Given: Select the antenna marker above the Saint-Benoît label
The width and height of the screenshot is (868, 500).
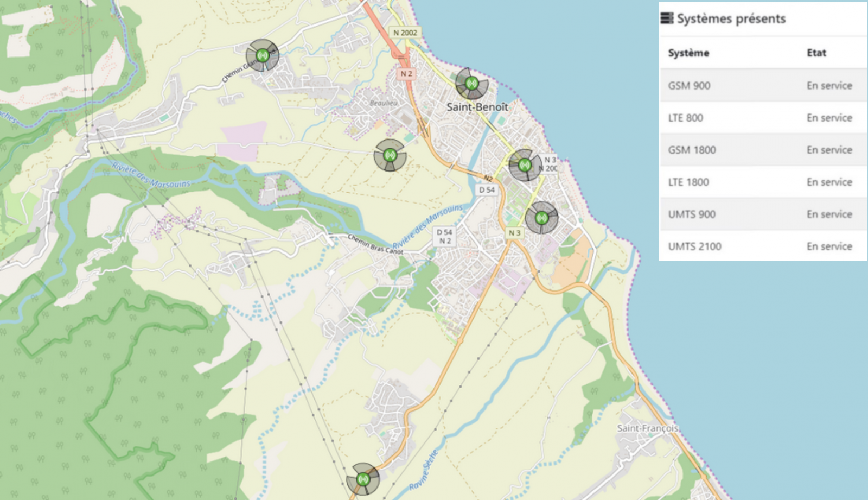Looking at the screenshot, I should [x=471, y=84].
